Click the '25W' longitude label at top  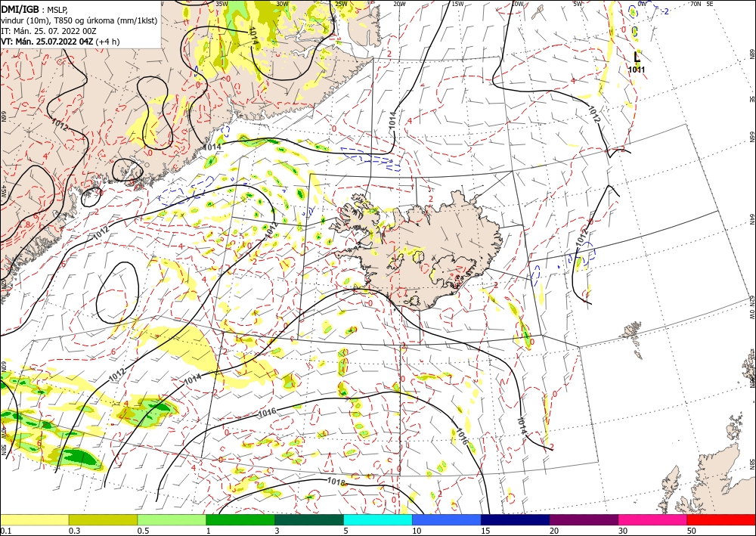click(x=341, y=4)
